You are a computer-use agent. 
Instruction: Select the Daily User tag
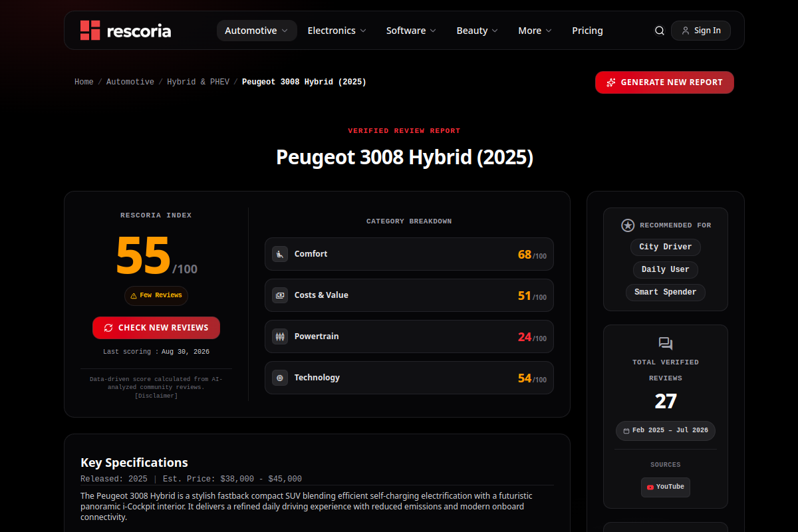[x=666, y=269]
